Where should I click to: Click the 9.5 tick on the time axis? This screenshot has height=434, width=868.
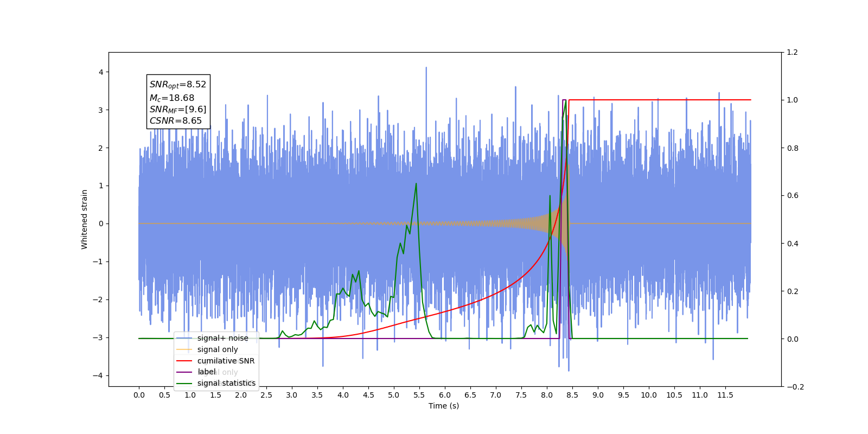click(x=623, y=395)
